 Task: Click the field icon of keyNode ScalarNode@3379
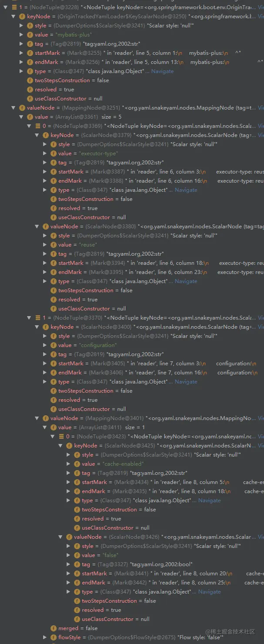click(46, 135)
